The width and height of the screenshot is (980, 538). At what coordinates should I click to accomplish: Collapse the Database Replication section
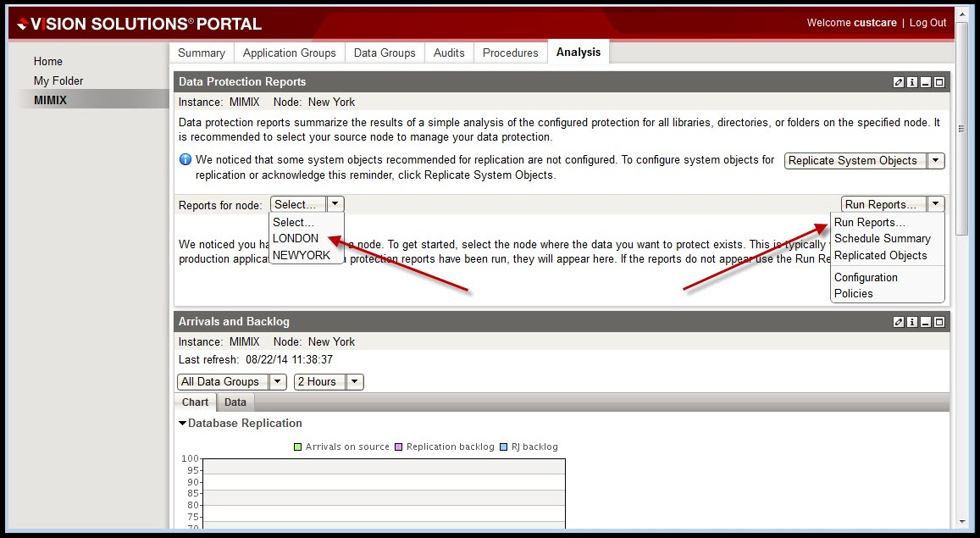click(x=183, y=424)
